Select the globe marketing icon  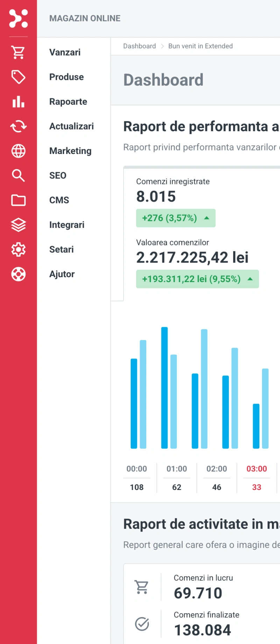(18, 151)
